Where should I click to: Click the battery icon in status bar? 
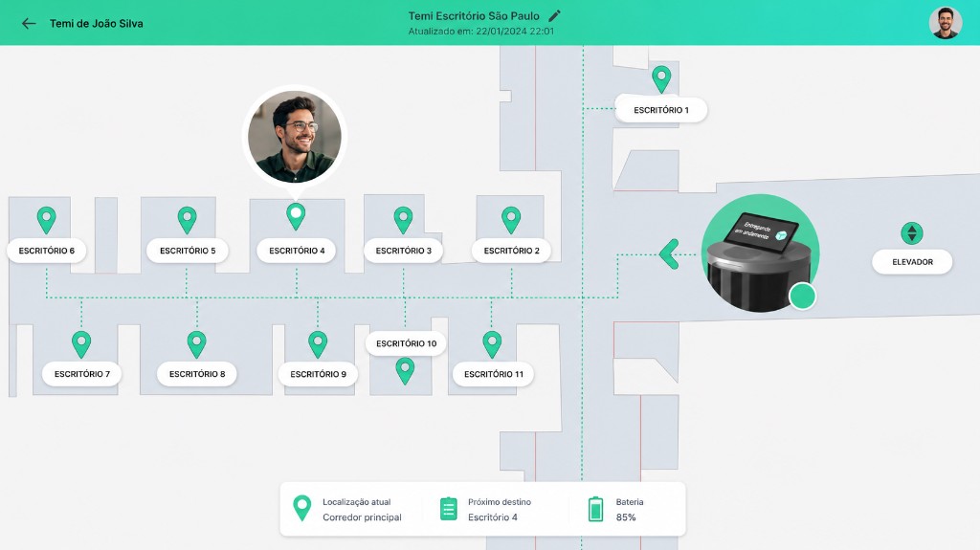click(595, 509)
